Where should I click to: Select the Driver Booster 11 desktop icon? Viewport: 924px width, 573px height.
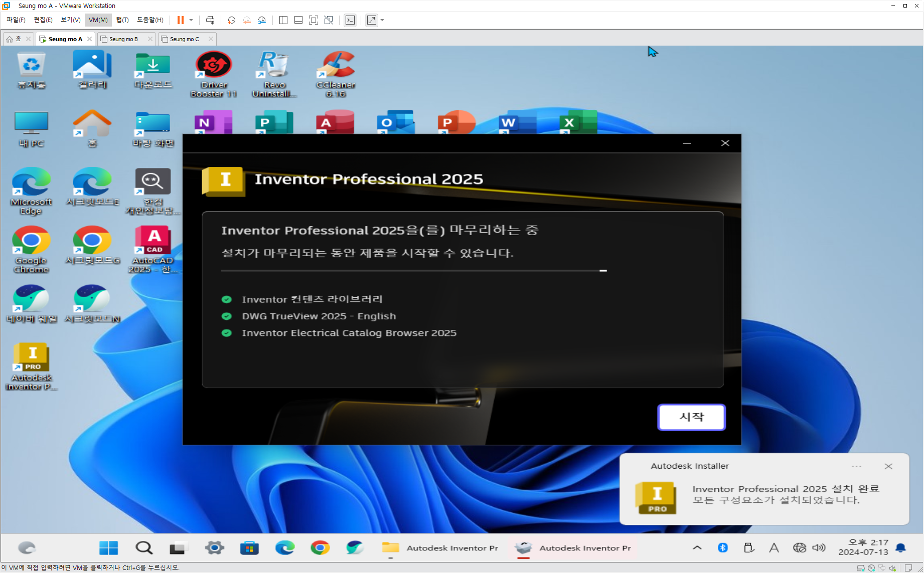point(214,74)
